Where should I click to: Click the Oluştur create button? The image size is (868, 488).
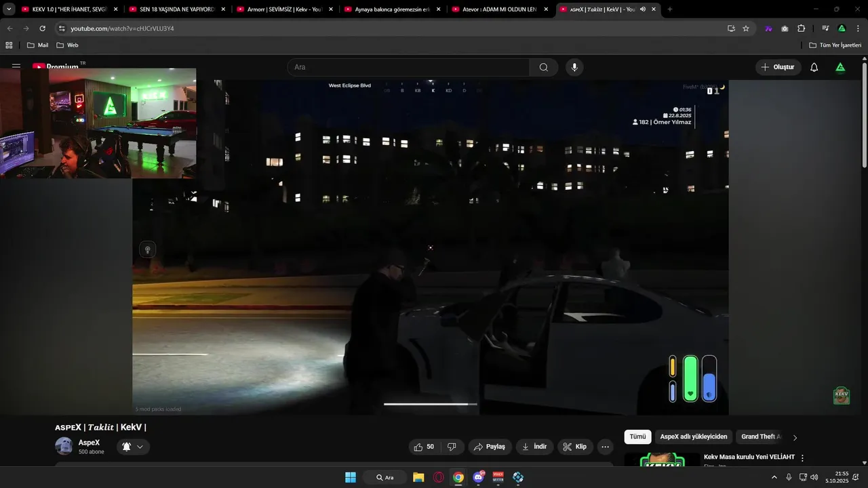778,67
